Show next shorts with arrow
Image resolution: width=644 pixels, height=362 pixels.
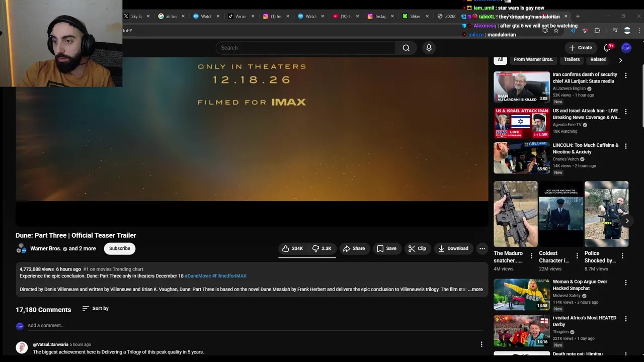pyautogui.click(x=627, y=221)
